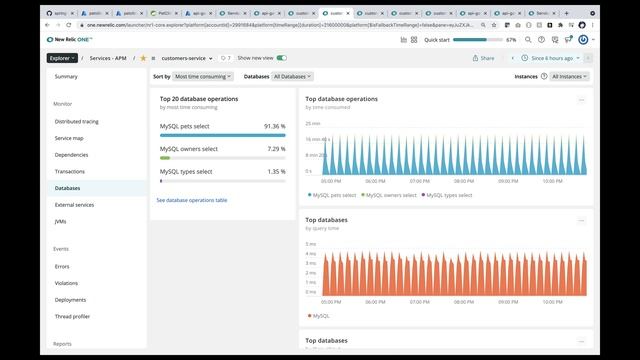This screenshot has width=640, height=360.
Task: Open New Relic search magnifier
Action: coord(528,40)
